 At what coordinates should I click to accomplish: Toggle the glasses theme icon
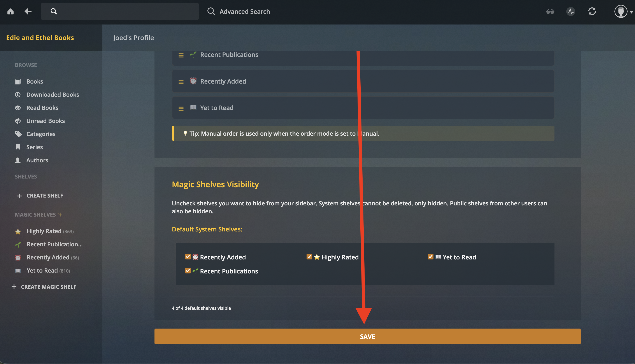(x=550, y=12)
